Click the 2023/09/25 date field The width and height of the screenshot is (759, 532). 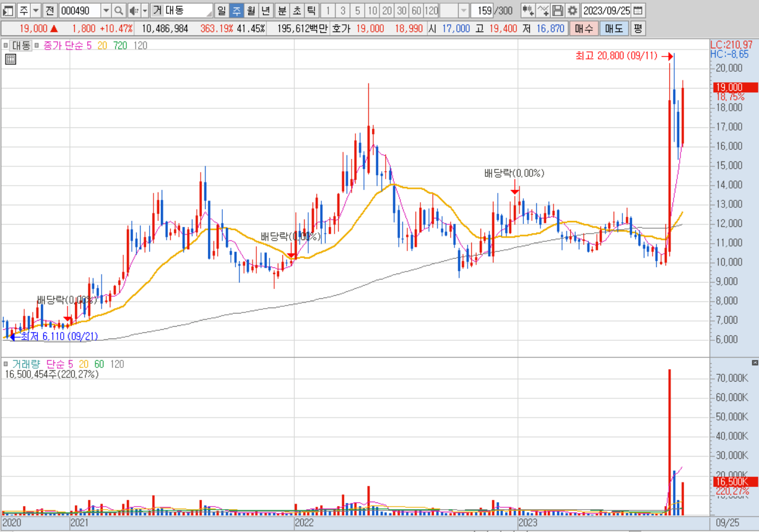point(606,11)
